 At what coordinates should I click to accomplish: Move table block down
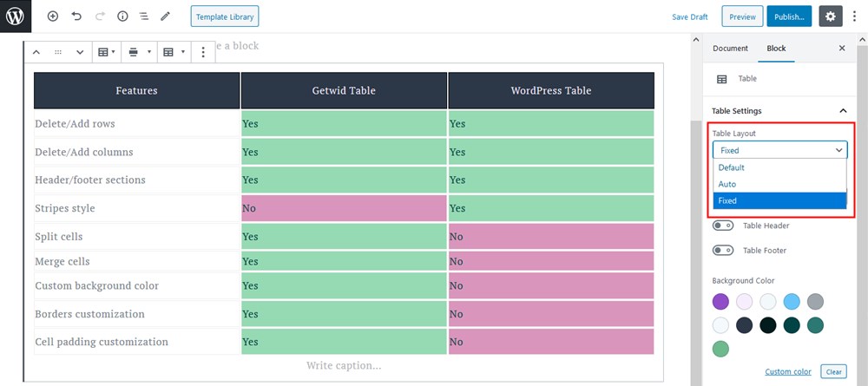tap(80, 52)
